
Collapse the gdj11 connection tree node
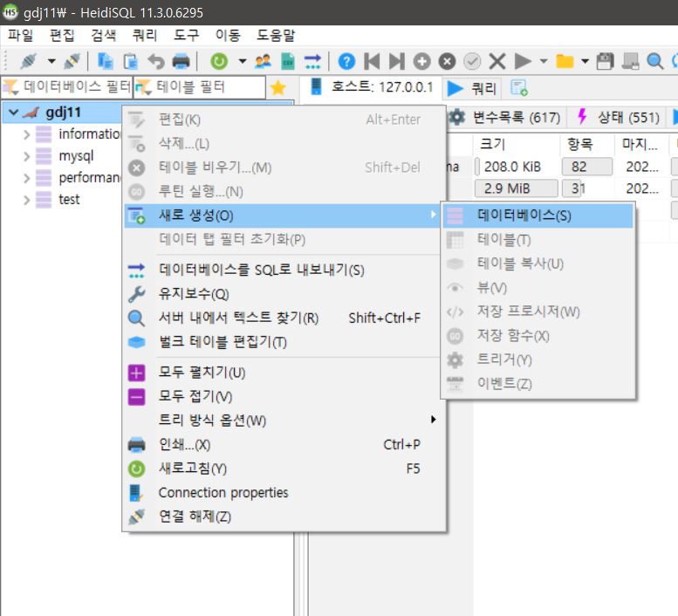pos(13,113)
